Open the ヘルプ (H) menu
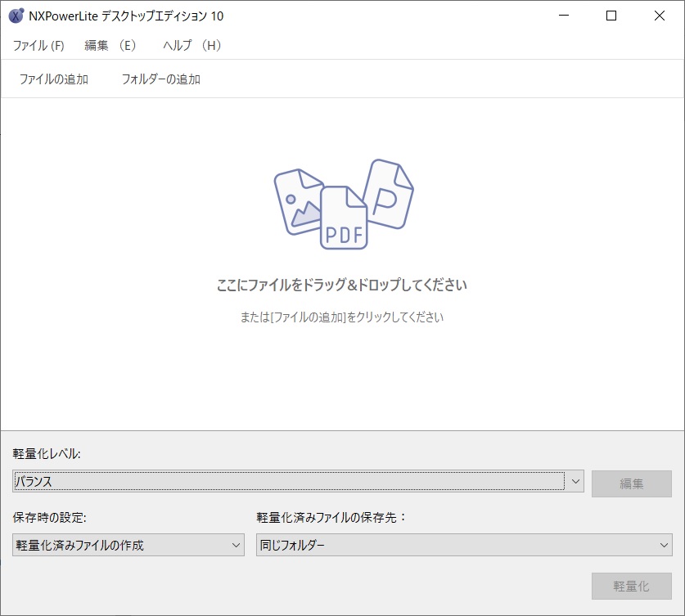685x616 pixels. tap(192, 46)
